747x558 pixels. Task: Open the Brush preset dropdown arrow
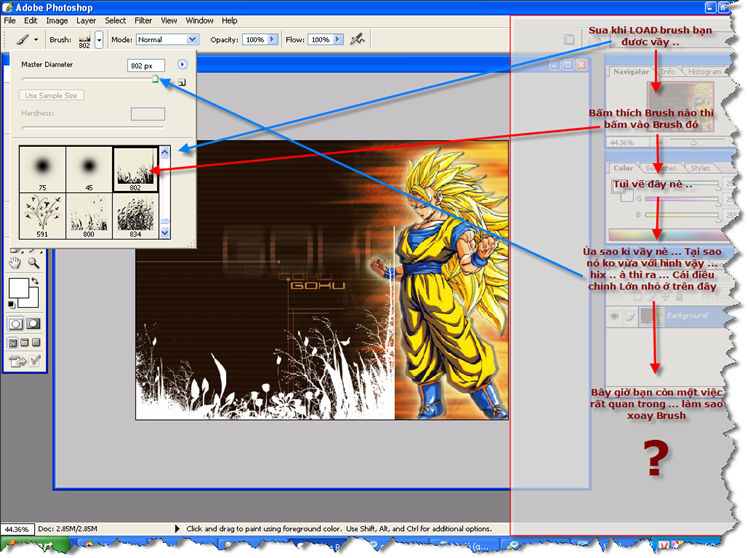click(x=99, y=40)
